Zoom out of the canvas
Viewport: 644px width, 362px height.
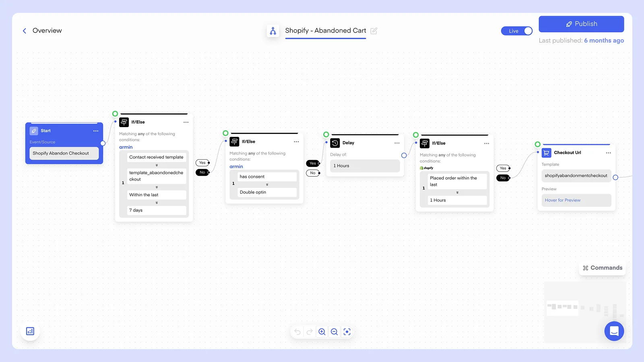click(334, 332)
